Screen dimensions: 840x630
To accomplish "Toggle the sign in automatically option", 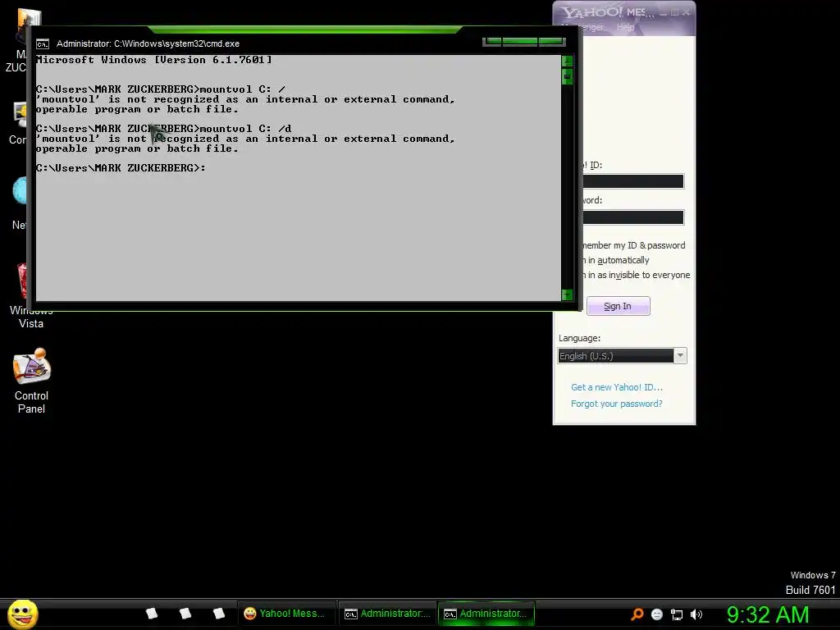I will [616, 260].
